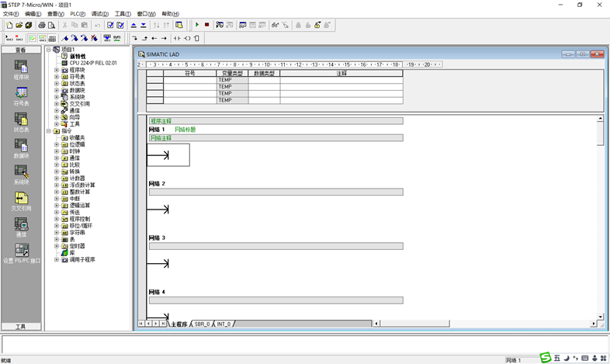Image resolution: width=610 pixels, height=364 pixels.
Task: Delete network with the red X icon
Action: click(x=19, y=38)
